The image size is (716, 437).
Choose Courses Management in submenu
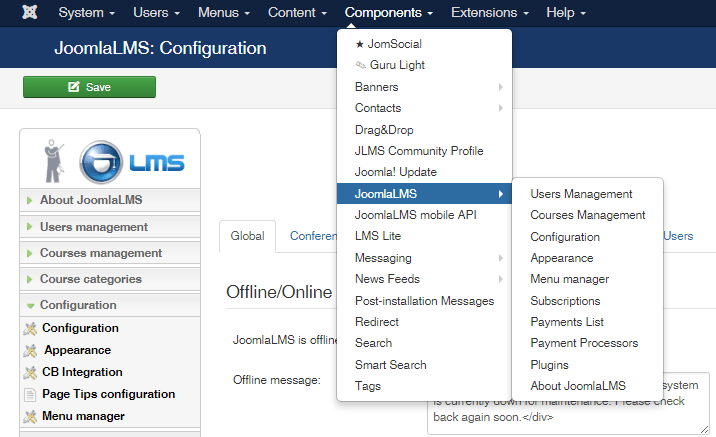[x=588, y=215]
